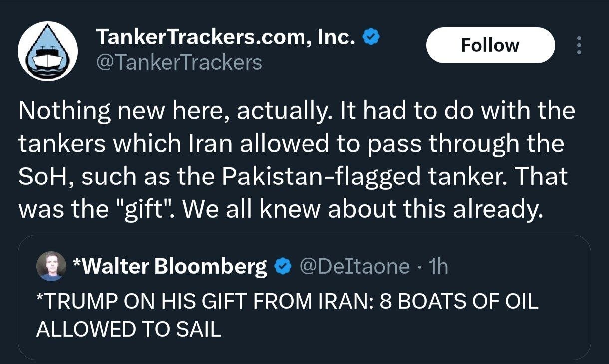This screenshot has width=609, height=364.
Task: Click the "SoH" abbreviation in the tweet
Action: tap(42, 178)
